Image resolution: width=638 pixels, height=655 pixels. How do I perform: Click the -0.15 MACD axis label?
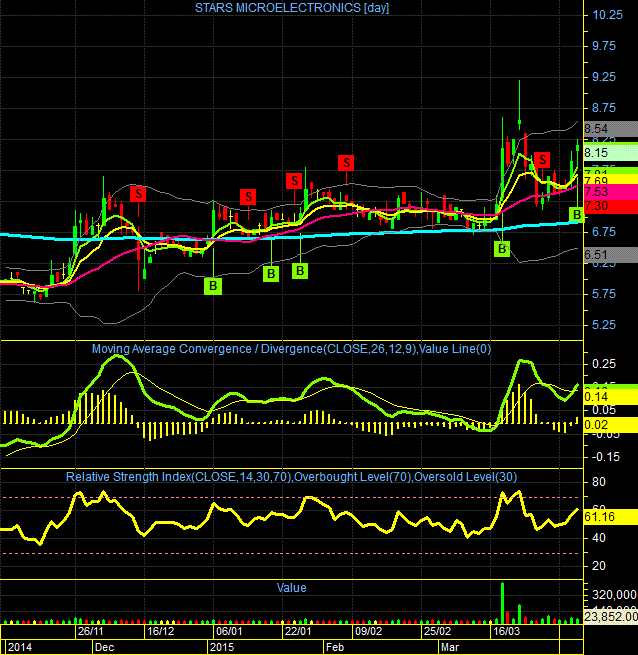pyautogui.click(x=604, y=457)
